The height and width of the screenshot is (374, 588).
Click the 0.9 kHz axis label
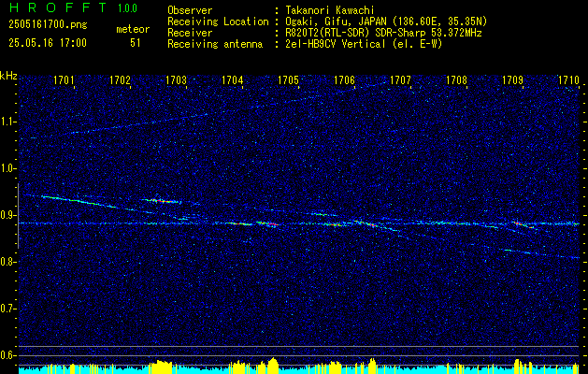[7, 215]
